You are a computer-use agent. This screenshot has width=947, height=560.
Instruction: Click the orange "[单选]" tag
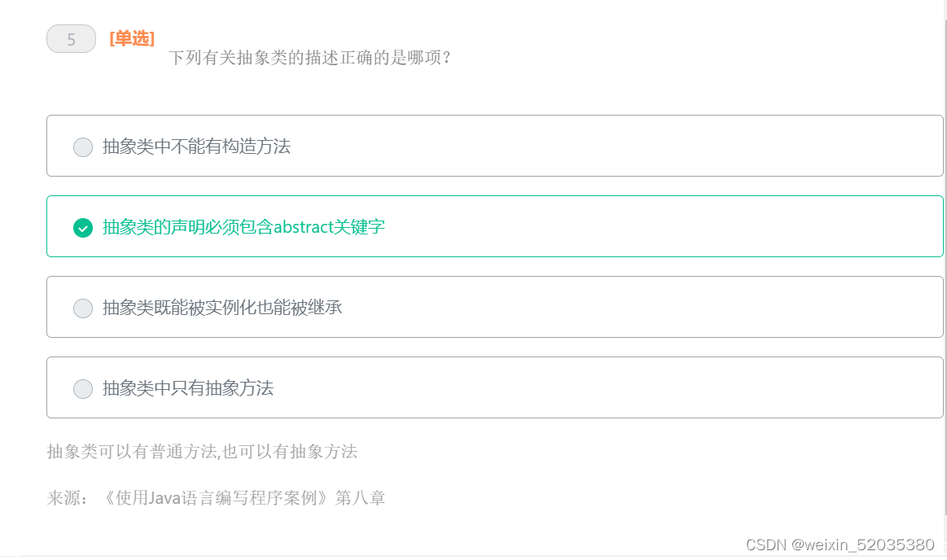[130, 38]
